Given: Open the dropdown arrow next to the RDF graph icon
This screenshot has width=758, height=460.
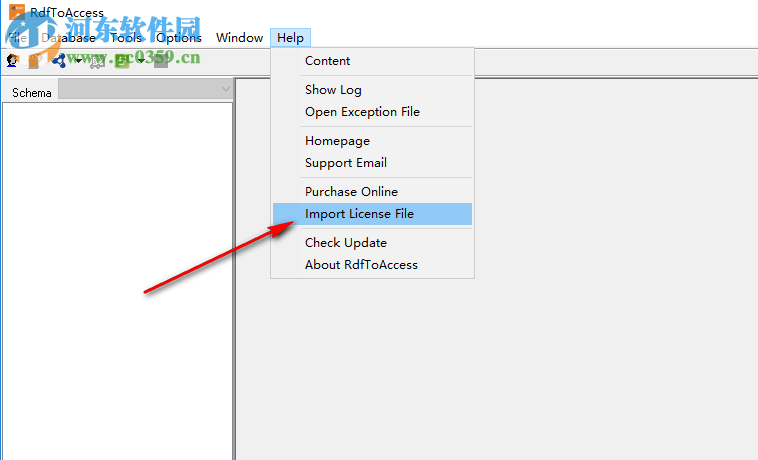Looking at the screenshot, I should click(x=78, y=61).
